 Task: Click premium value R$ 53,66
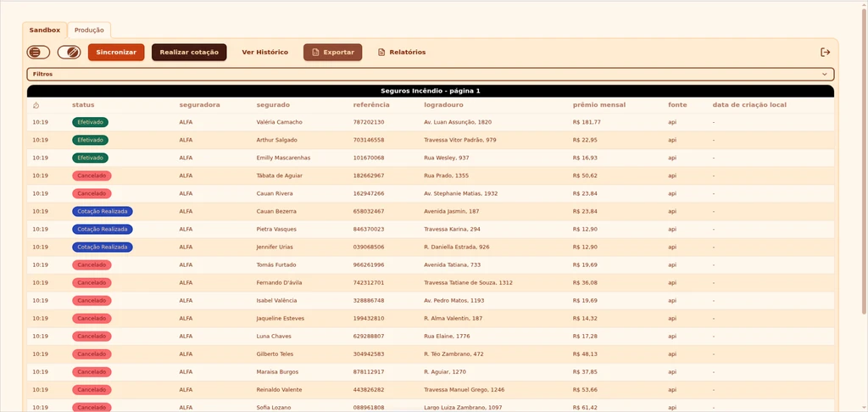point(585,389)
